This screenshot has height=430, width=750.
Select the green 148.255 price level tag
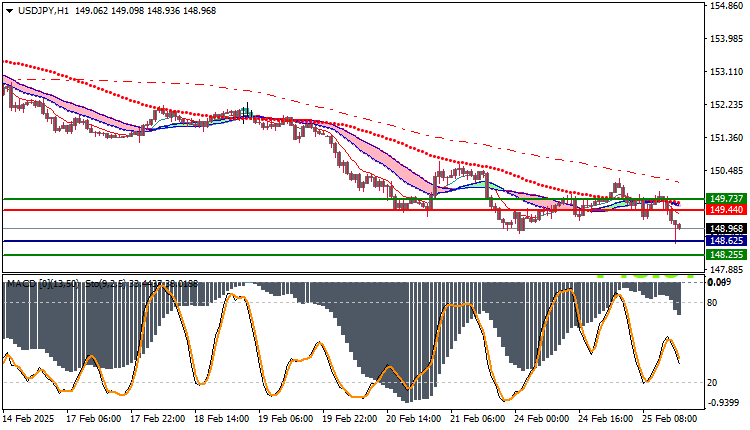(x=724, y=255)
